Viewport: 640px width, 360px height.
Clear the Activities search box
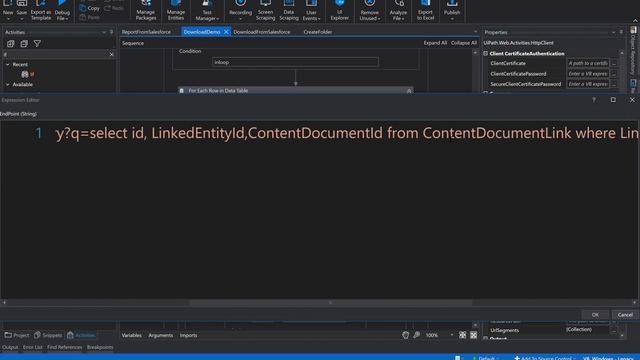[111, 54]
